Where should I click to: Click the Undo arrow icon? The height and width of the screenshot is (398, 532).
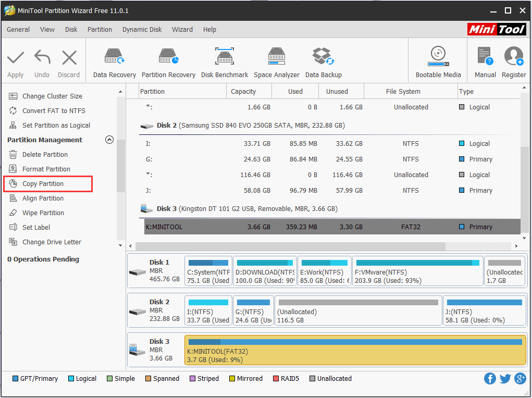click(42, 57)
